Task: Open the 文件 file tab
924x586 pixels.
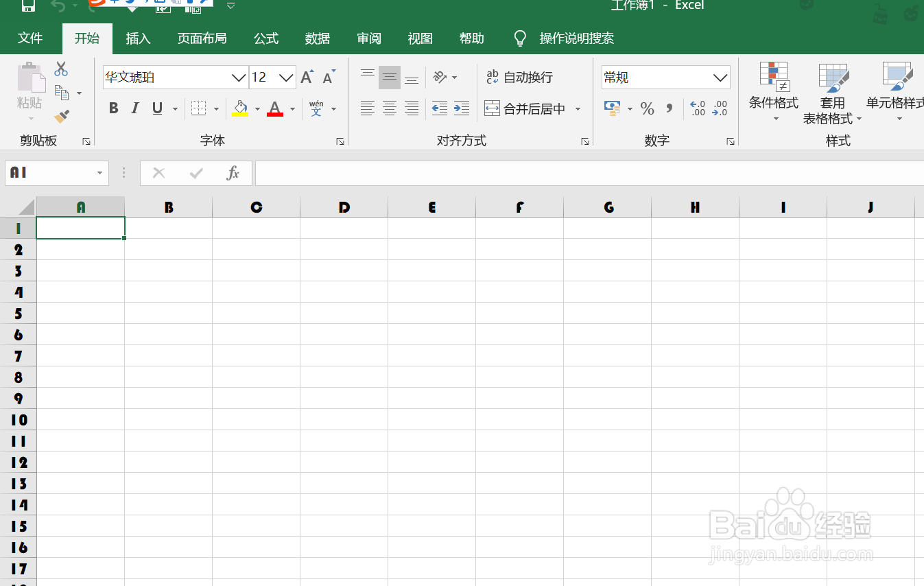Action: (x=30, y=38)
